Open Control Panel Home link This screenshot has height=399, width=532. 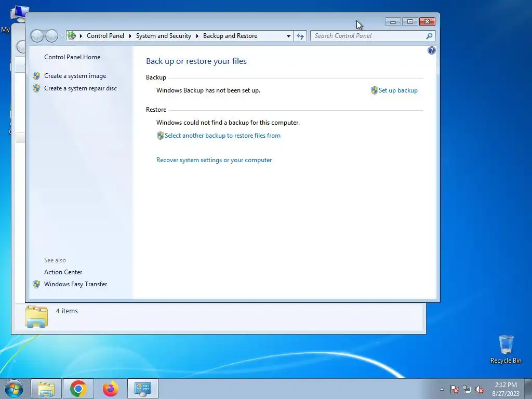(72, 57)
